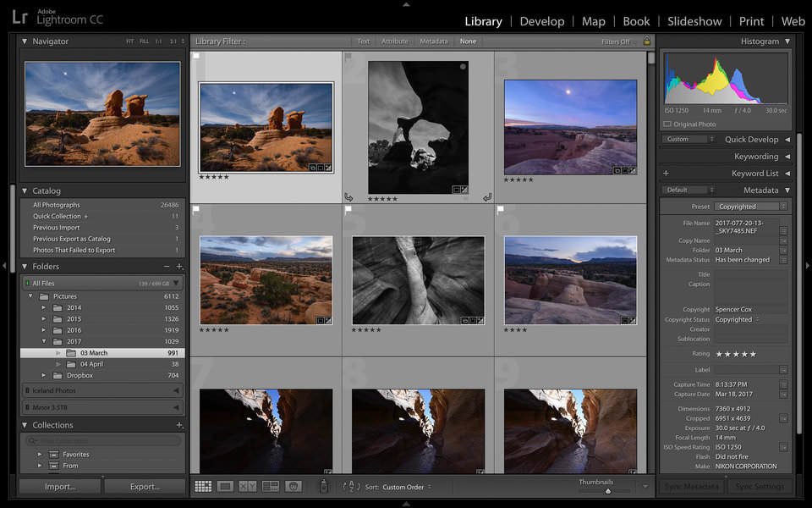812x508 pixels.
Task: Select Text filter in Library Filter
Action: pos(364,41)
